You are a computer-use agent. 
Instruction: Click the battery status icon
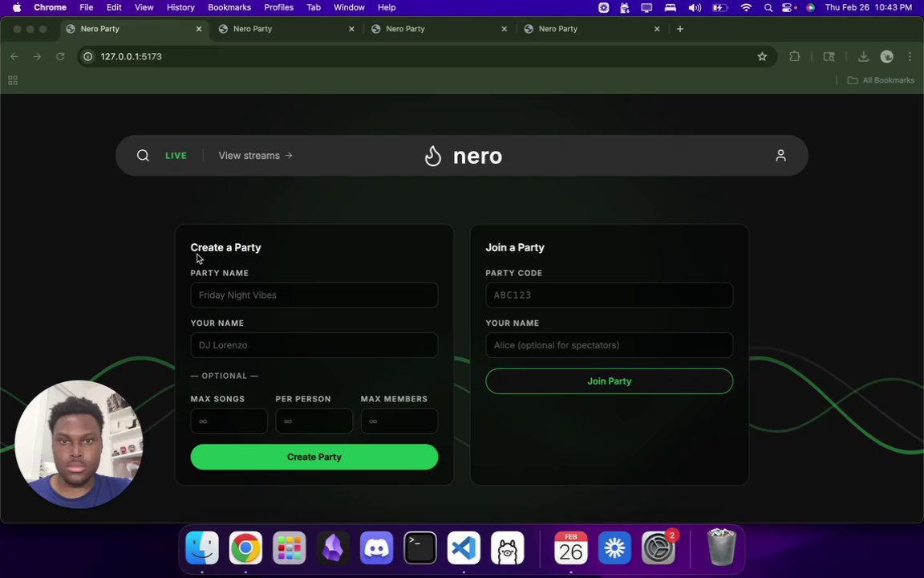[719, 8]
